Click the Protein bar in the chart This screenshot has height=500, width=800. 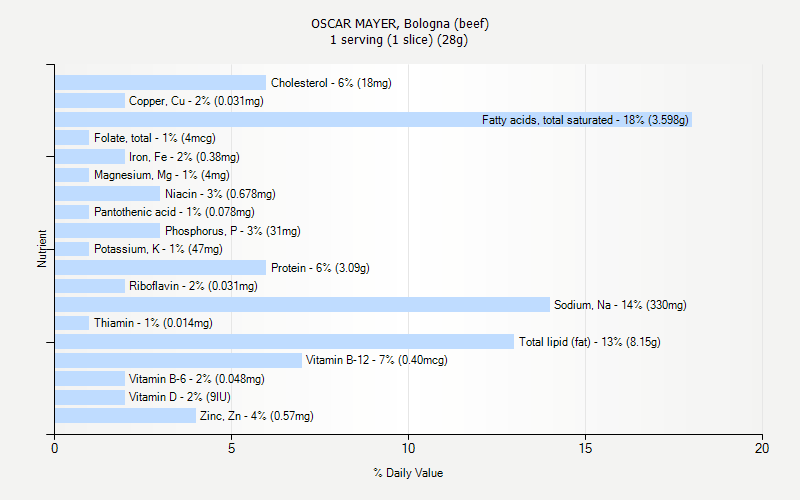click(161, 268)
